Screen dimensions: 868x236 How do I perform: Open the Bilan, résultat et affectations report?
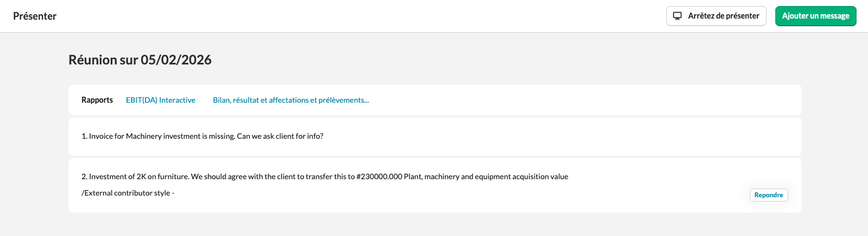[x=291, y=100]
